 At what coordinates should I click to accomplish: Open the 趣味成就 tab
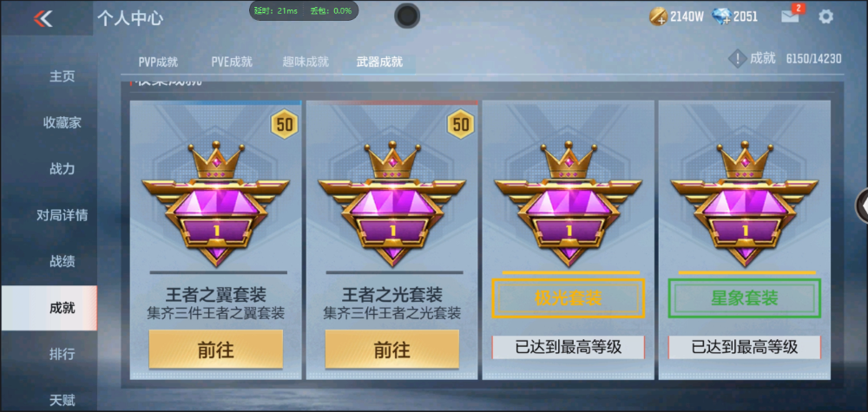tap(306, 62)
